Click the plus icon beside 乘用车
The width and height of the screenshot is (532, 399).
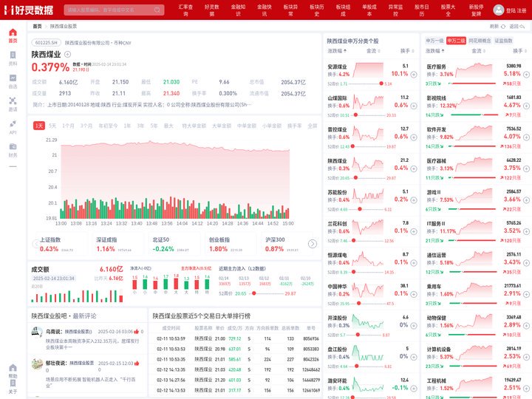click(526, 294)
